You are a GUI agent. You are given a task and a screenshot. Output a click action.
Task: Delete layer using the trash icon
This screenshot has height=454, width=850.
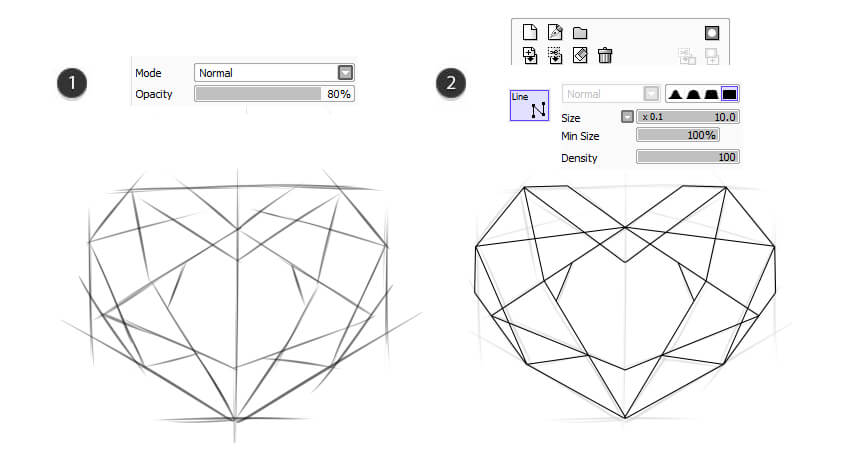tap(605, 55)
